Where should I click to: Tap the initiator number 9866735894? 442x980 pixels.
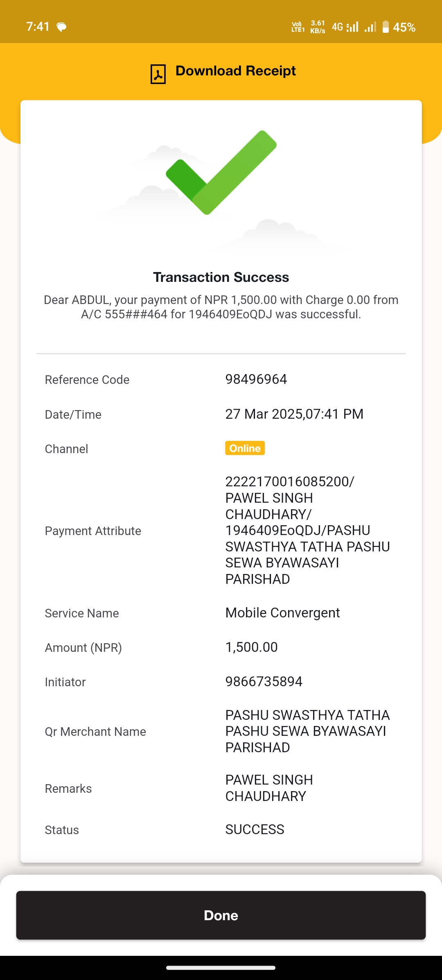point(264,682)
